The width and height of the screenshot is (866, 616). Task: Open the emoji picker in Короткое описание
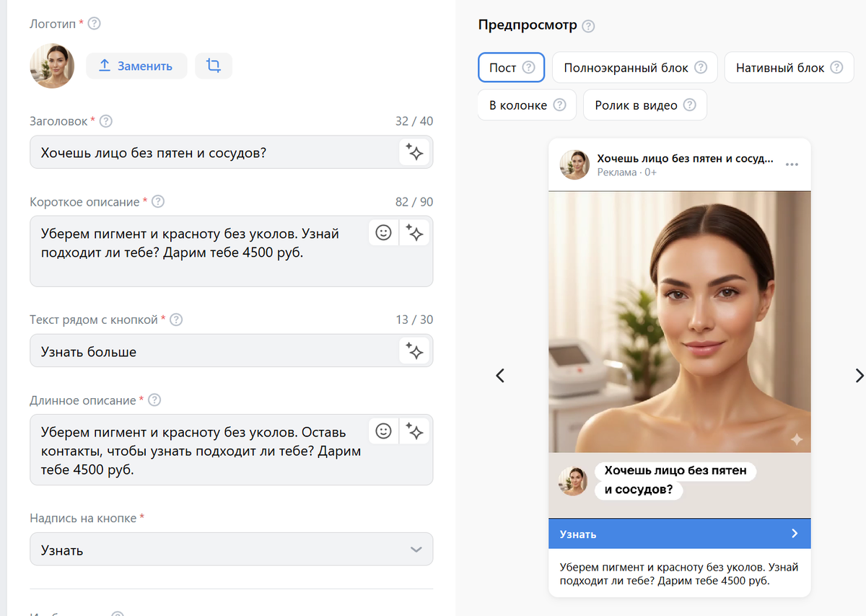(383, 232)
